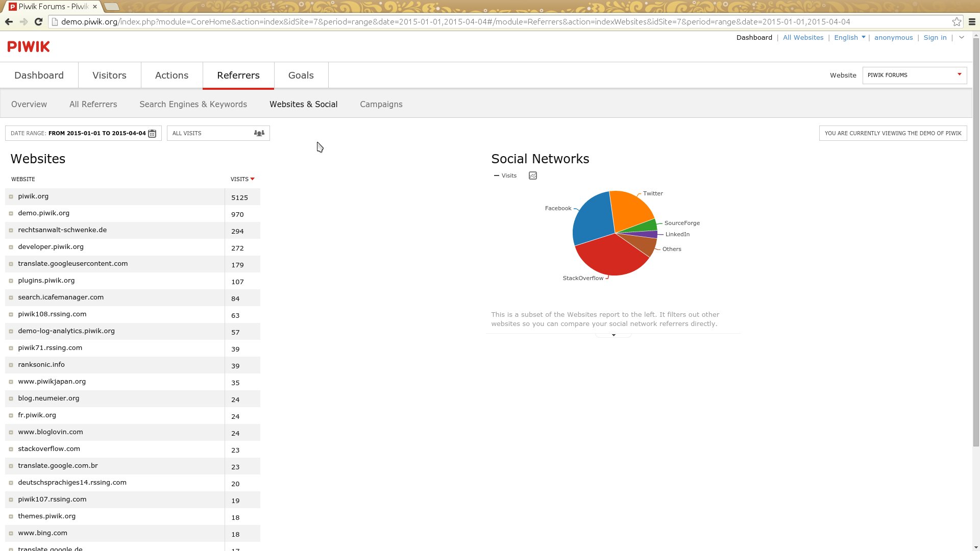This screenshot has height=551, width=980.
Task: Expand the stackoverflow.com row
Action: 11,449
